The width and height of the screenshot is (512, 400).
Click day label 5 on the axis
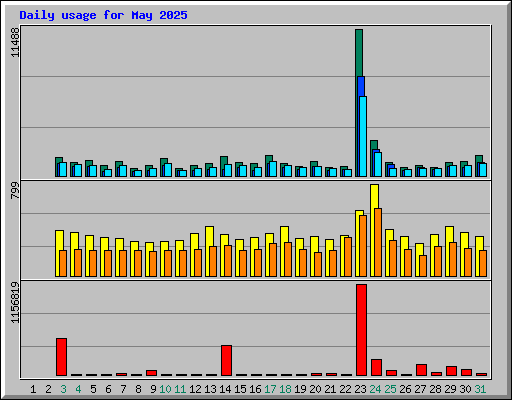click(x=93, y=389)
